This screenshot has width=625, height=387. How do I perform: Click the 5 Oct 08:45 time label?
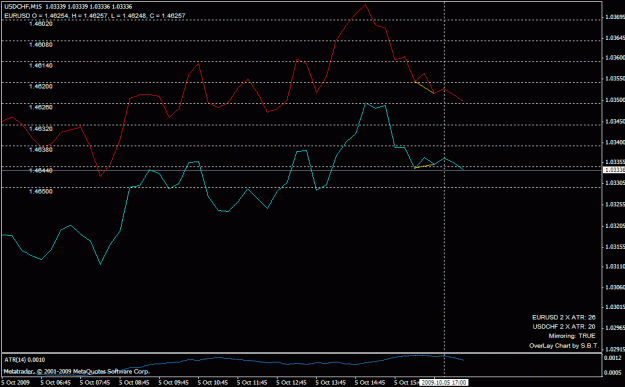[134, 383]
